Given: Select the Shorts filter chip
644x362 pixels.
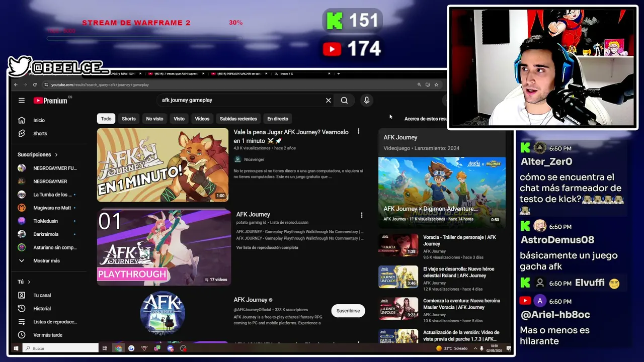Looking at the screenshot, I should point(129,119).
